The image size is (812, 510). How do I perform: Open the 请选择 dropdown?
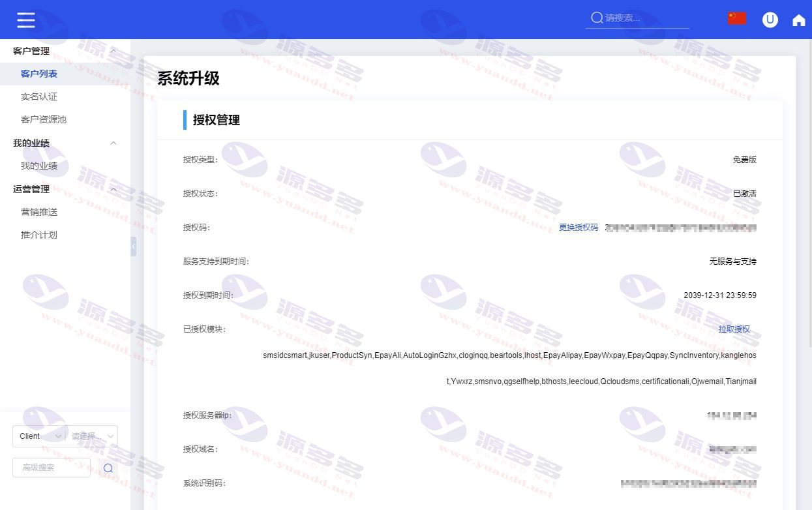coord(92,436)
